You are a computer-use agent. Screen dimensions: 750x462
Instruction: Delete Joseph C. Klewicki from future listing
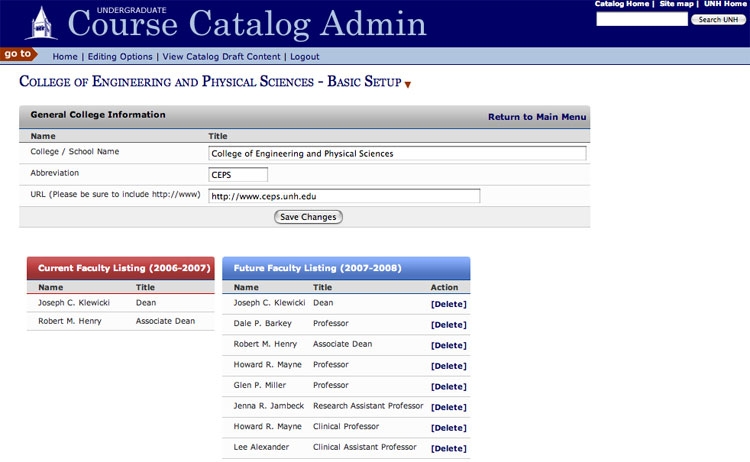pyautogui.click(x=449, y=304)
